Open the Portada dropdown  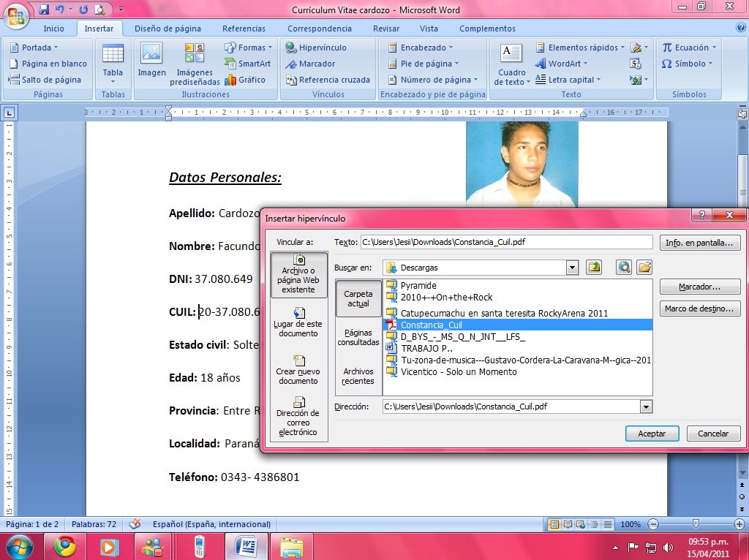click(x=34, y=48)
